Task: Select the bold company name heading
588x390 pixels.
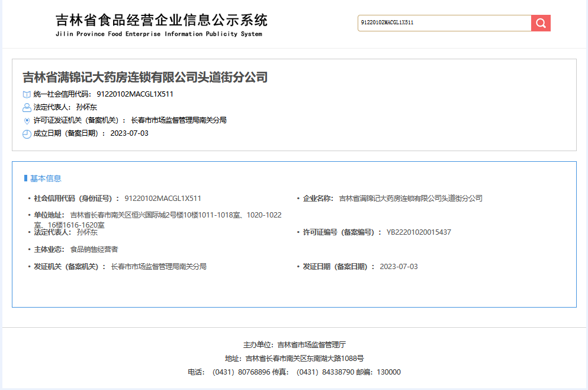Action: [x=145, y=77]
